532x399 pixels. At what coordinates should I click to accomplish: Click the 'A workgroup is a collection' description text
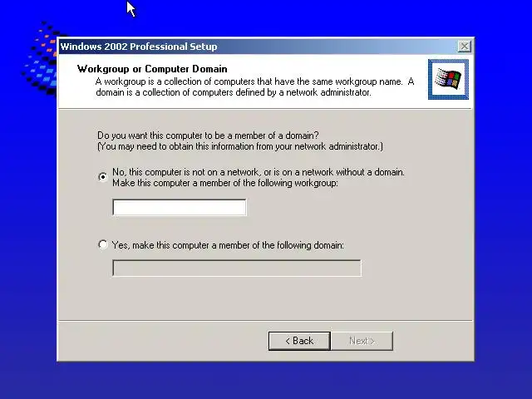pyautogui.click(x=255, y=86)
